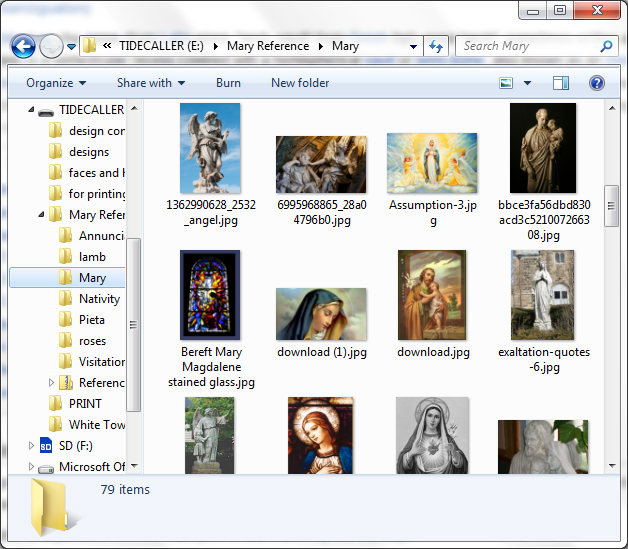Toggle the preview pane button

coord(561,83)
